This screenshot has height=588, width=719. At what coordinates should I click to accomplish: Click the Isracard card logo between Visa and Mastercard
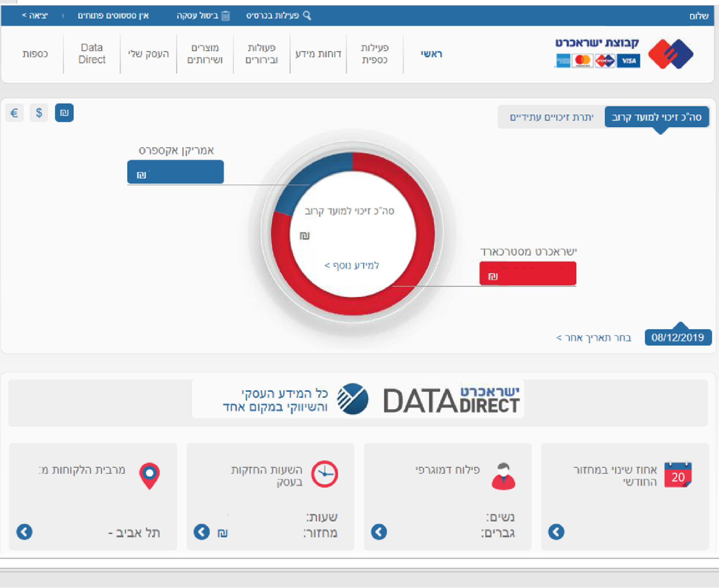coord(605,61)
